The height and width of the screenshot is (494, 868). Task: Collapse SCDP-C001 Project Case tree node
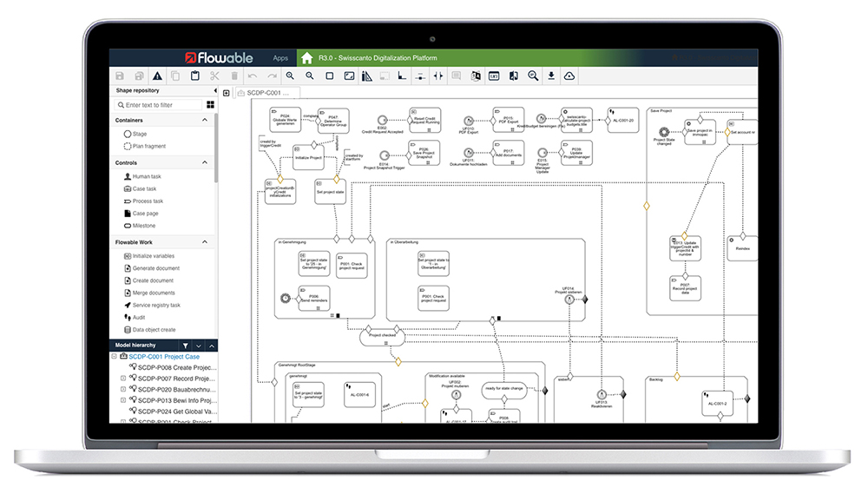[114, 357]
